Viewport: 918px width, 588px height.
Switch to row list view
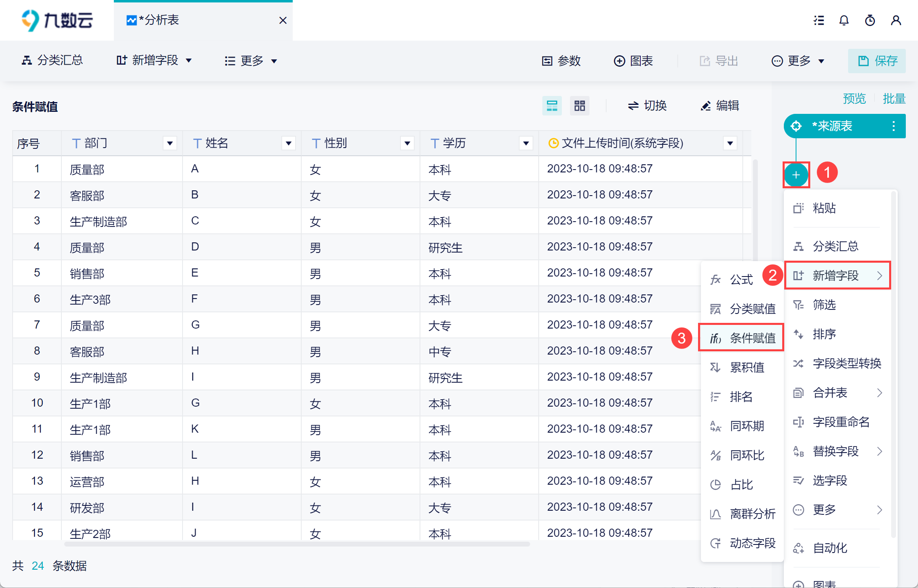point(552,106)
